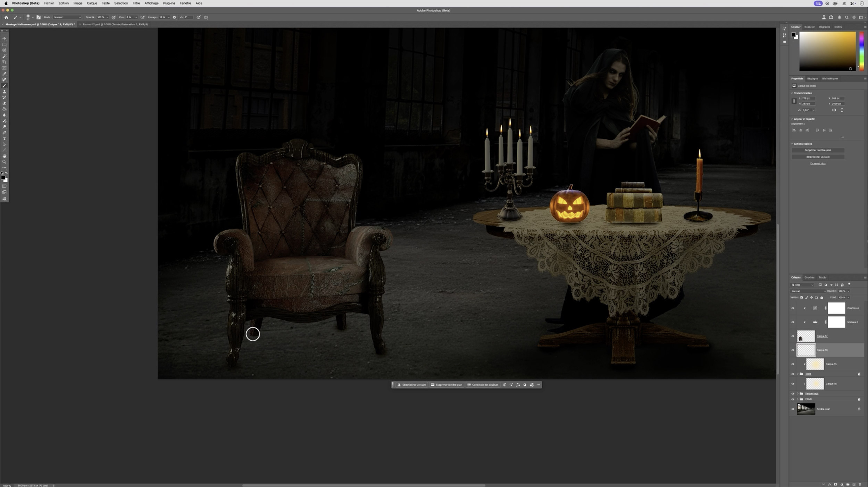
Task: Select the Zoom tool in toolbar
Action: pyautogui.click(x=5, y=162)
